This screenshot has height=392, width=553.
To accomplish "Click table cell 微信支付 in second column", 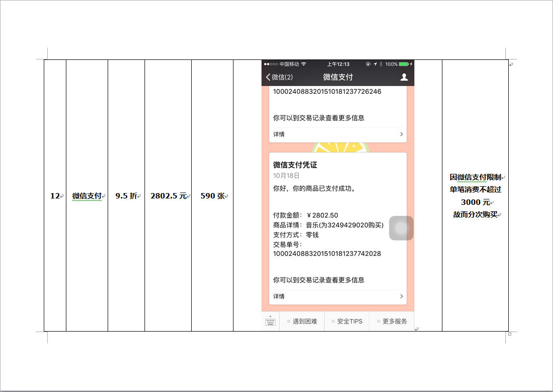I will (87, 196).
